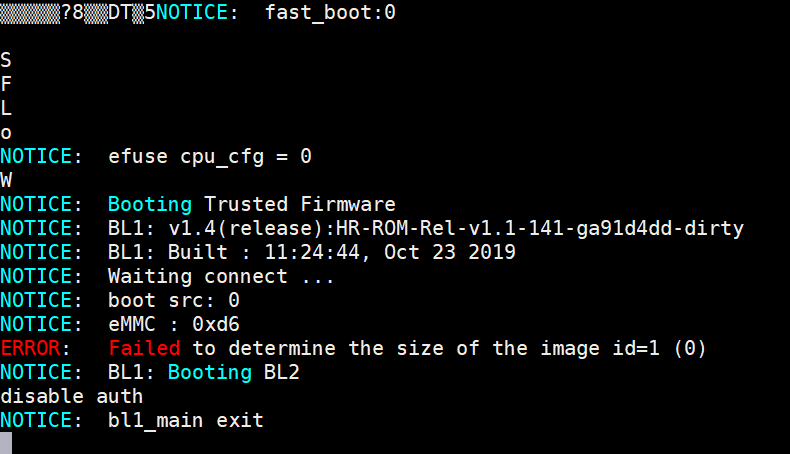
Task: Click the lone lowercase "o" character line
Action: click(6, 132)
